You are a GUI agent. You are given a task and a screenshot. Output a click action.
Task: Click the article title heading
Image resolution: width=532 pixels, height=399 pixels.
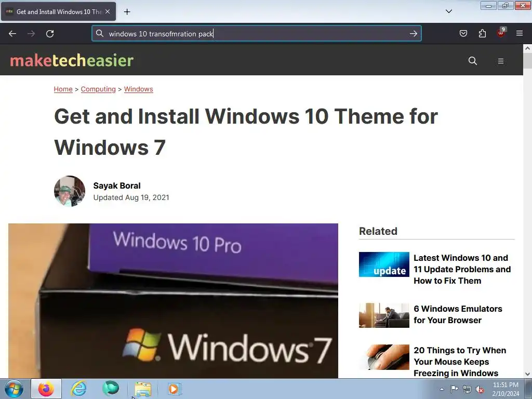(x=246, y=131)
